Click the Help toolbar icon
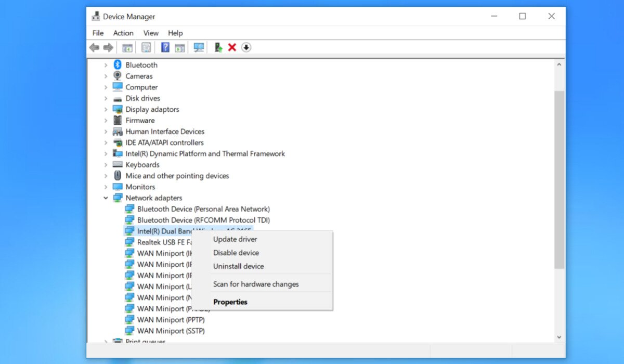The height and width of the screenshot is (364, 624). coord(165,47)
